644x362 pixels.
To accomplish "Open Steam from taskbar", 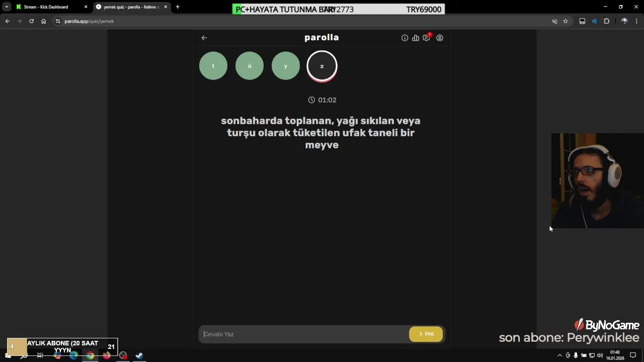I will (139, 355).
